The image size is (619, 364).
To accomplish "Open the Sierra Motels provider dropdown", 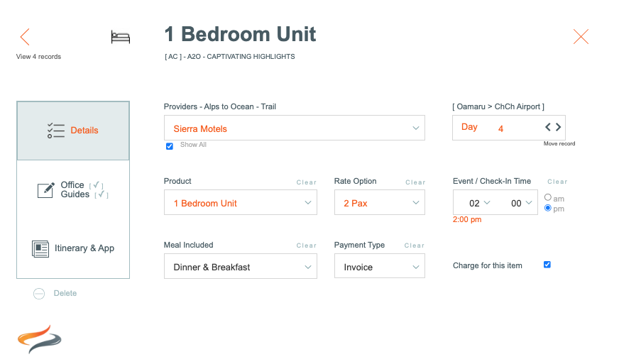I will (x=295, y=128).
